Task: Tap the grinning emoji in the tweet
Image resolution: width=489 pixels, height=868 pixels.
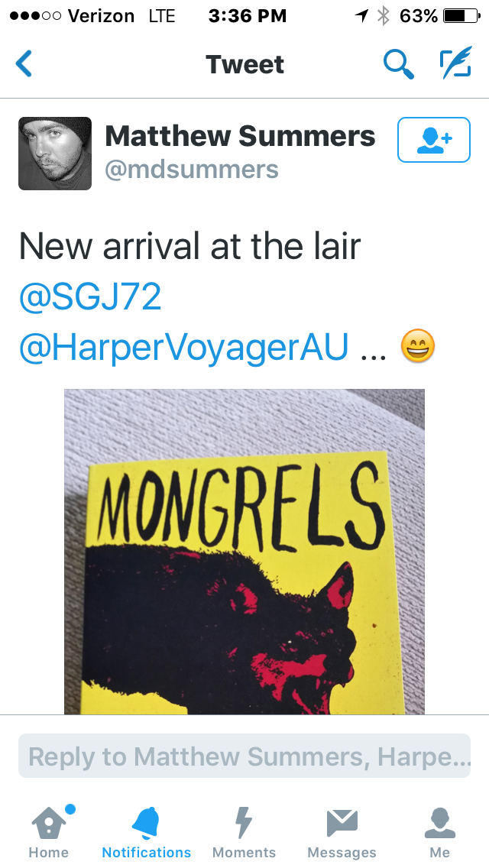Action: pos(418,347)
